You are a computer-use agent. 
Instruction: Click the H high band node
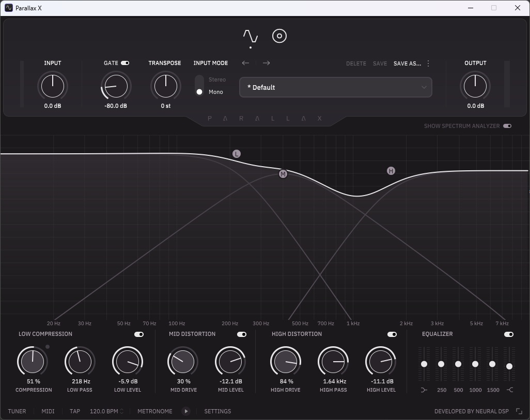(x=391, y=171)
